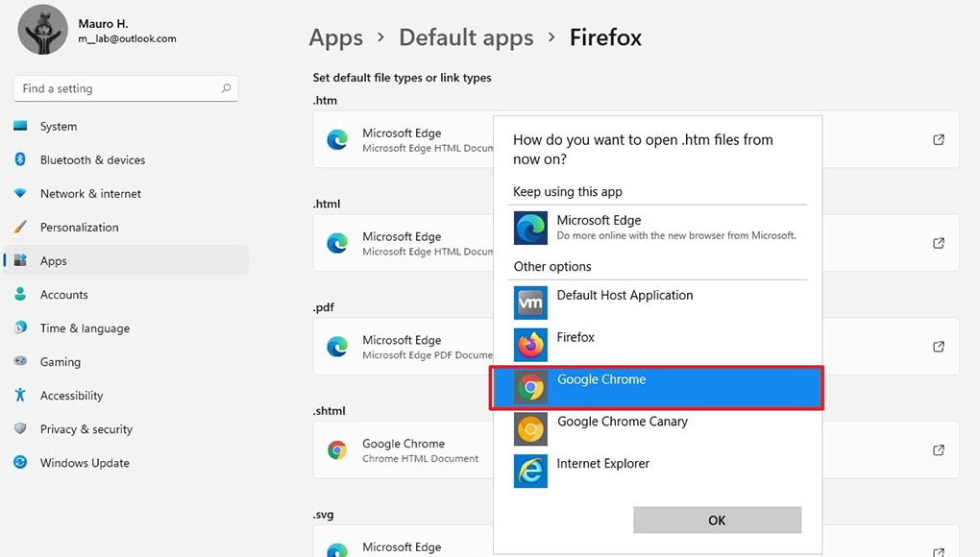Viewport: 980px width, 557px height.
Task: Click the Time & language globe icon
Action: [x=20, y=327]
